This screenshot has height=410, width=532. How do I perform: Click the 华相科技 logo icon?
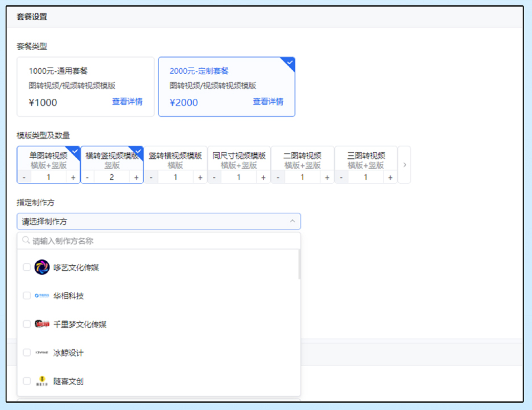point(42,295)
